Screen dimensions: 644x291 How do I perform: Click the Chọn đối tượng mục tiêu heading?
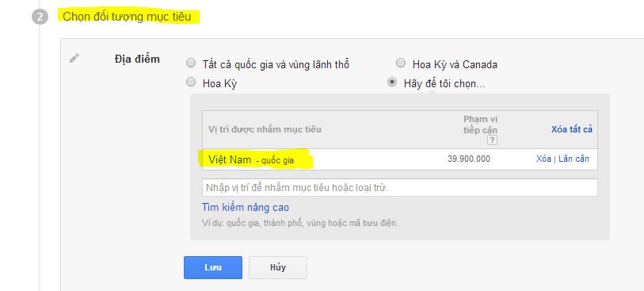coord(127,17)
